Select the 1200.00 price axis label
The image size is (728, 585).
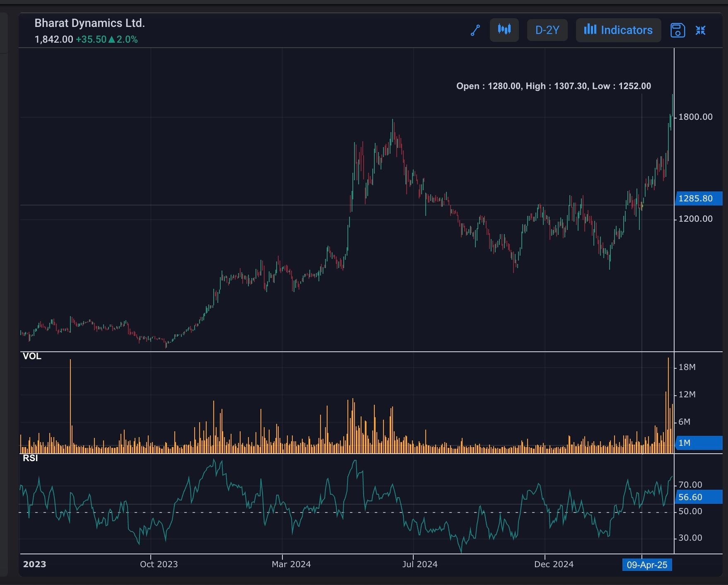(696, 219)
